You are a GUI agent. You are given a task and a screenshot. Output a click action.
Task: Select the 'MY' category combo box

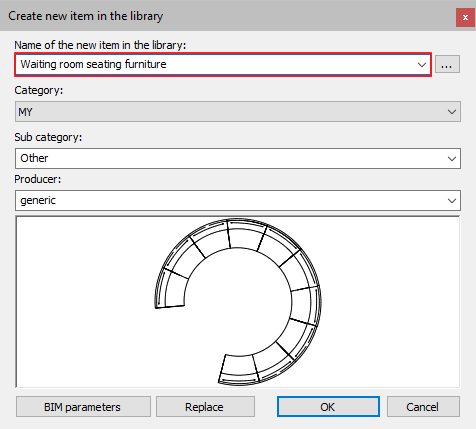238,112
